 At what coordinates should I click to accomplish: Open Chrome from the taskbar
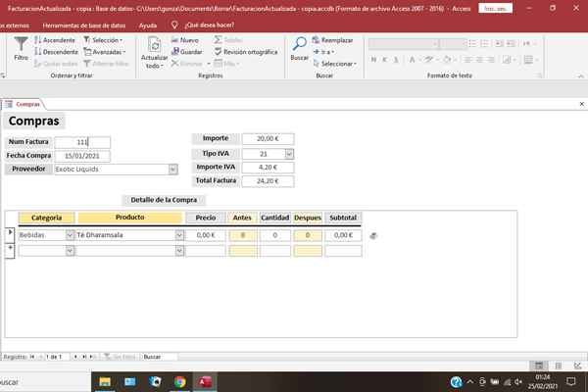click(180, 381)
